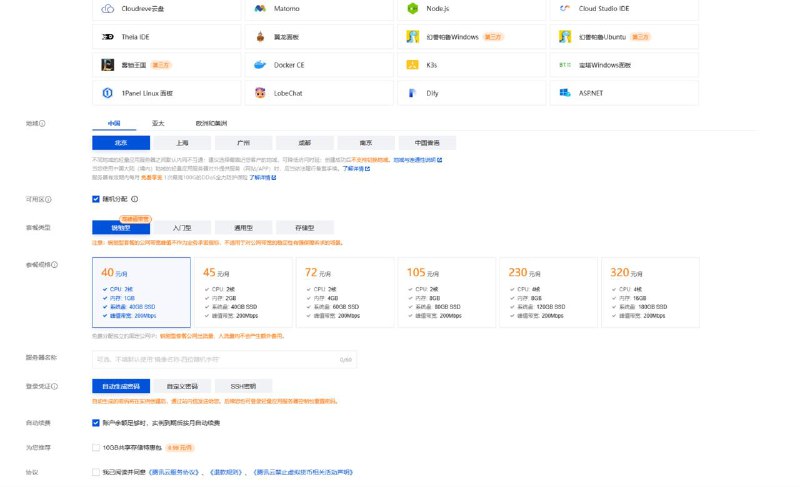Select the 上海 region button
Image resolution: width=800 pixels, height=487 pixels.
click(x=181, y=143)
